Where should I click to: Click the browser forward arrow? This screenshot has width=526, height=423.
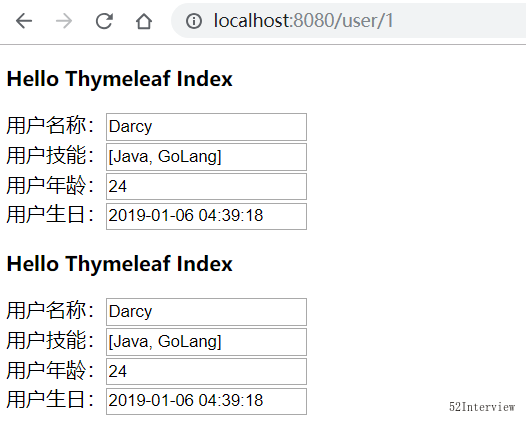pyautogui.click(x=64, y=21)
